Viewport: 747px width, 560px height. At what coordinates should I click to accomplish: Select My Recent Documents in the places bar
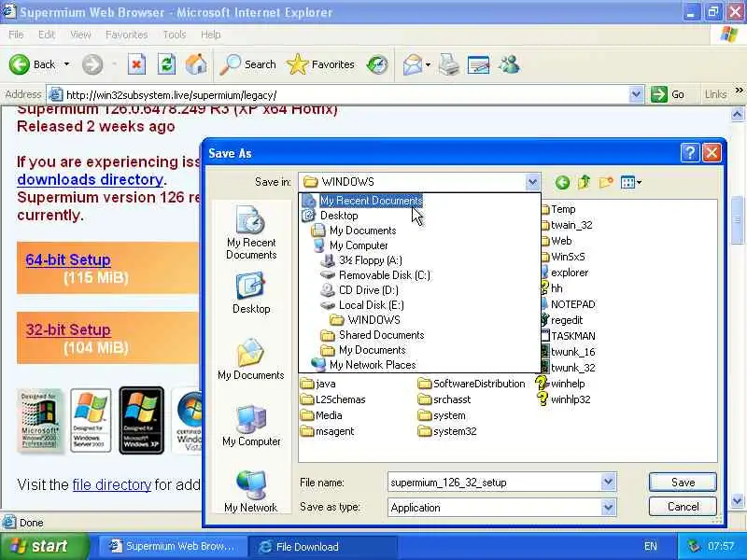(x=251, y=233)
